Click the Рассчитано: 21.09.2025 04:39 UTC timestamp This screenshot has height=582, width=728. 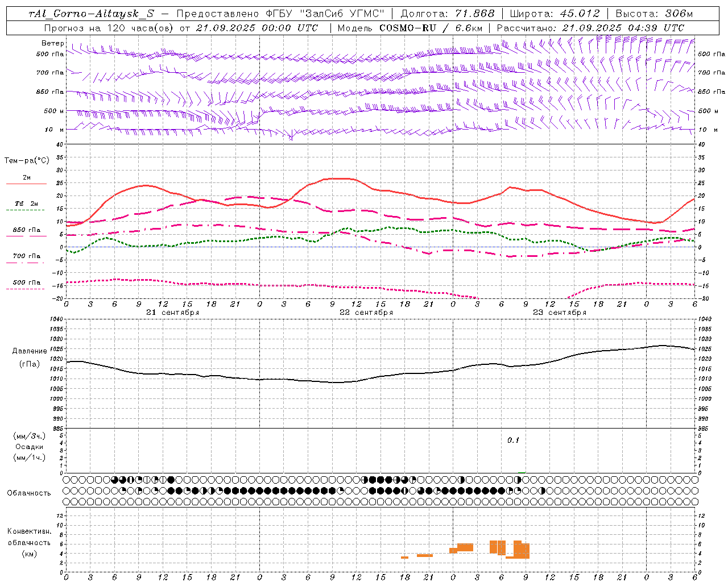[x=590, y=28]
